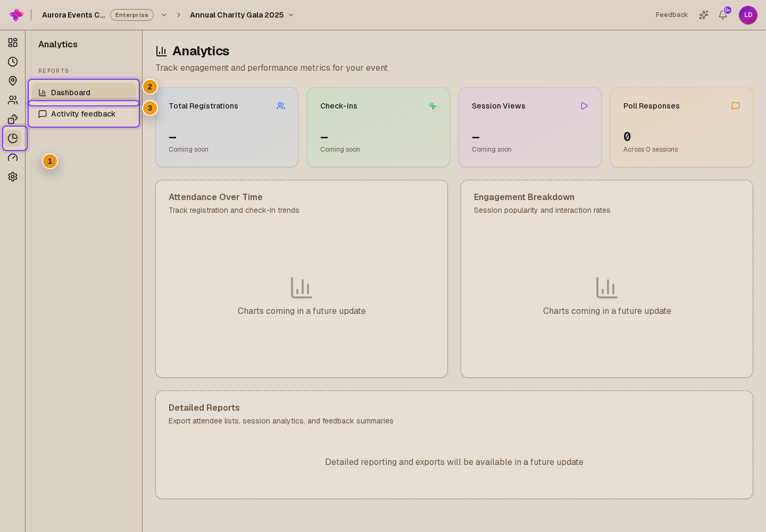The height and width of the screenshot is (532, 766).
Task: Click the users icon on Total Registrations
Action: point(281,106)
